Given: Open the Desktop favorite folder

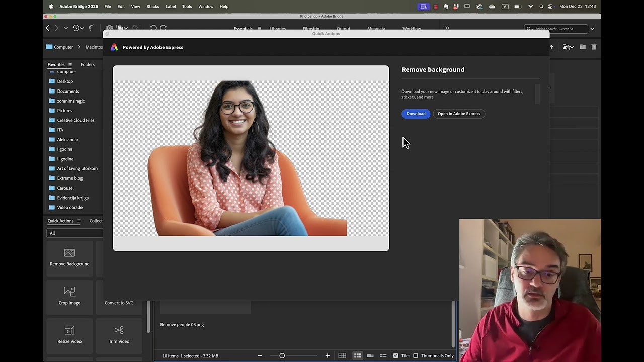Looking at the screenshot, I should tap(65, 81).
